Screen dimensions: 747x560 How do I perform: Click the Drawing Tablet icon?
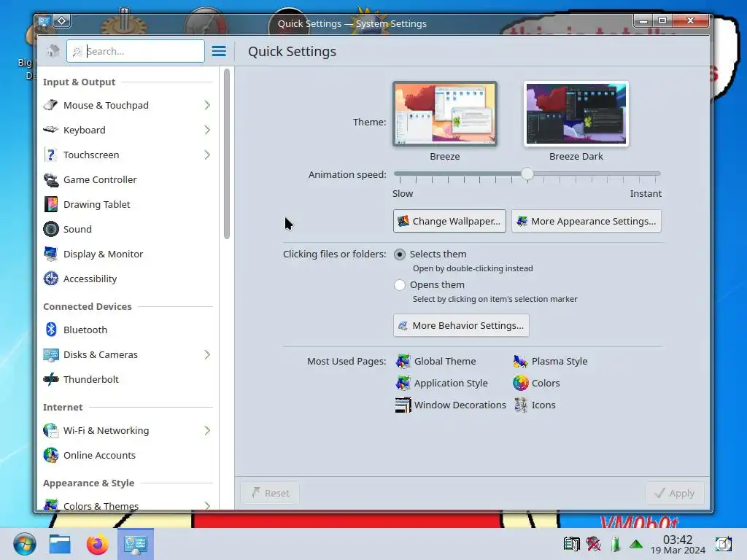(x=50, y=204)
